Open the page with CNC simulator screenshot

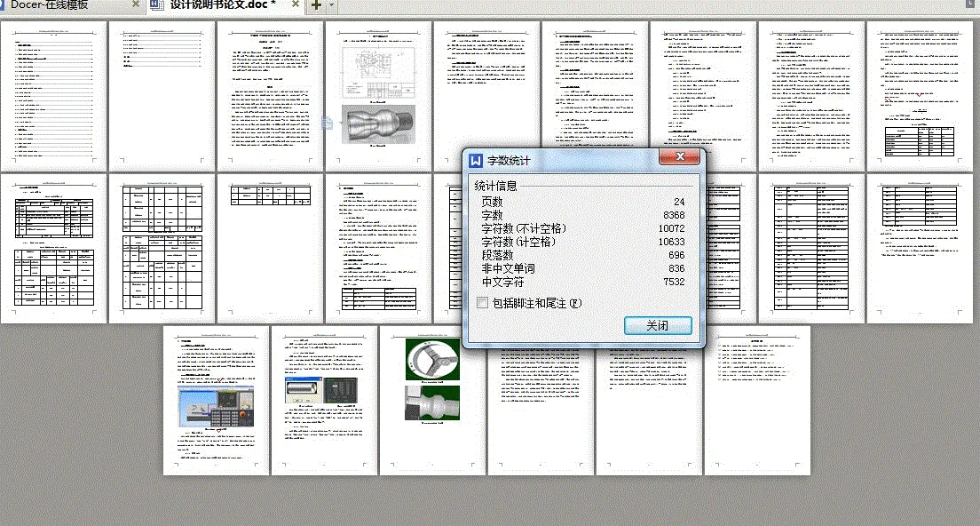pyautogui.click(x=217, y=401)
